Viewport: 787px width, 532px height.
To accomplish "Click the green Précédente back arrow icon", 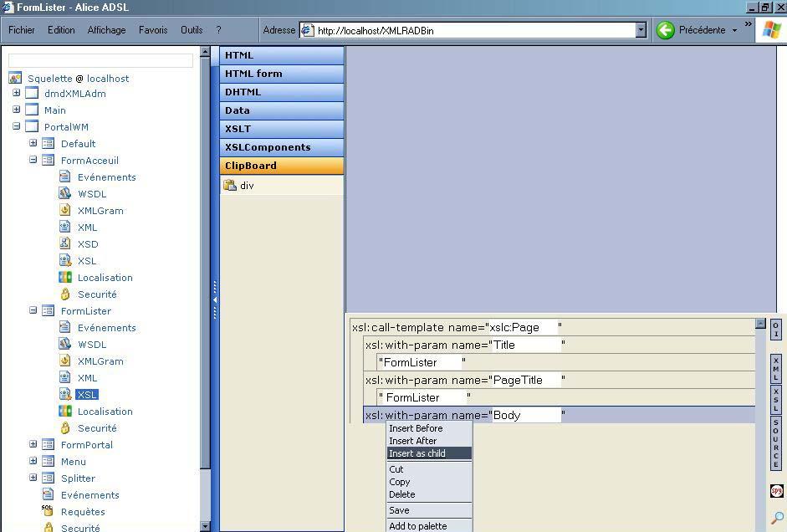I will point(666,30).
